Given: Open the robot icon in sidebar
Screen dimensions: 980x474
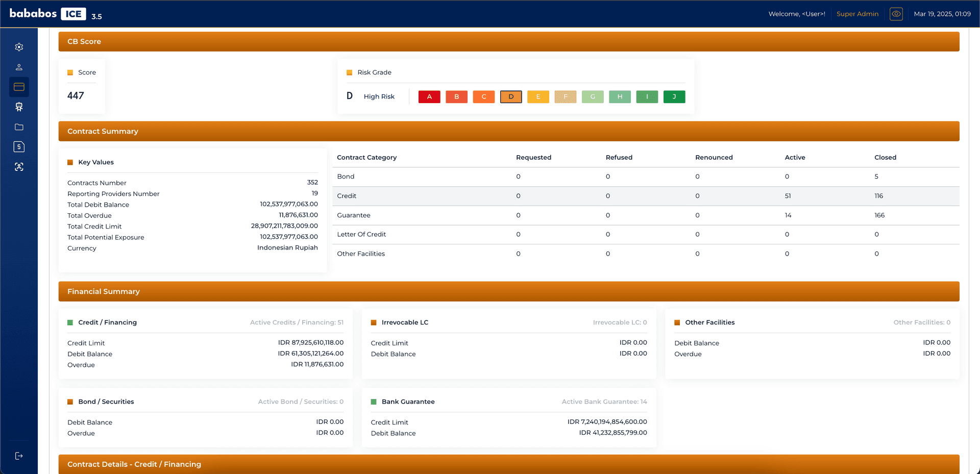Looking at the screenshot, I should [19, 107].
